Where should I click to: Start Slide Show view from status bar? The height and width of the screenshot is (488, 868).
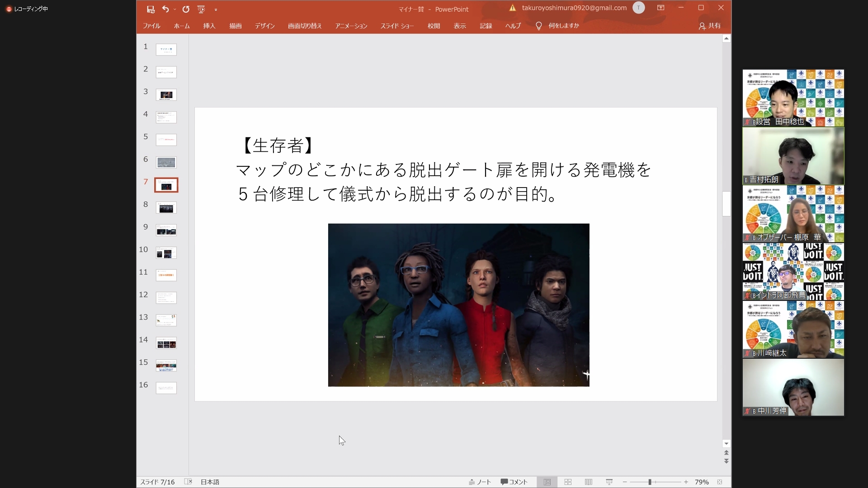[x=609, y=482]
